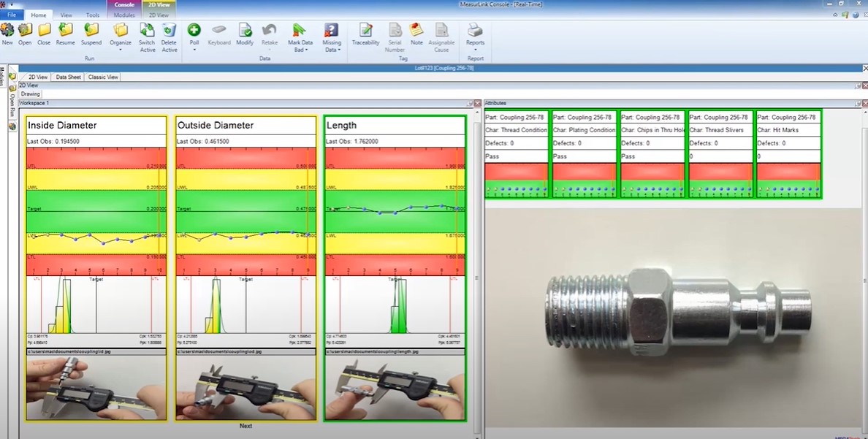868x439 pixels.
Task: Select the 2D View document tab
Action: pos(38,77)
